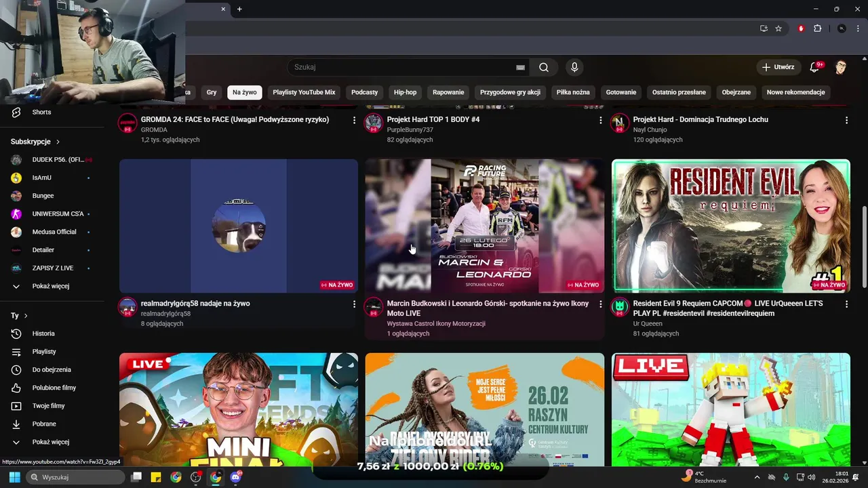Focus the Windows Wyszukaj taskbar search
The image size is (868, 488).
[x=76, y=477]
